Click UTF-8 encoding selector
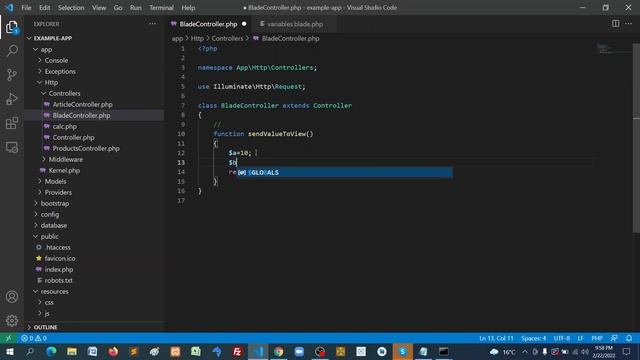640x360 pixels. tap(562, 338)
